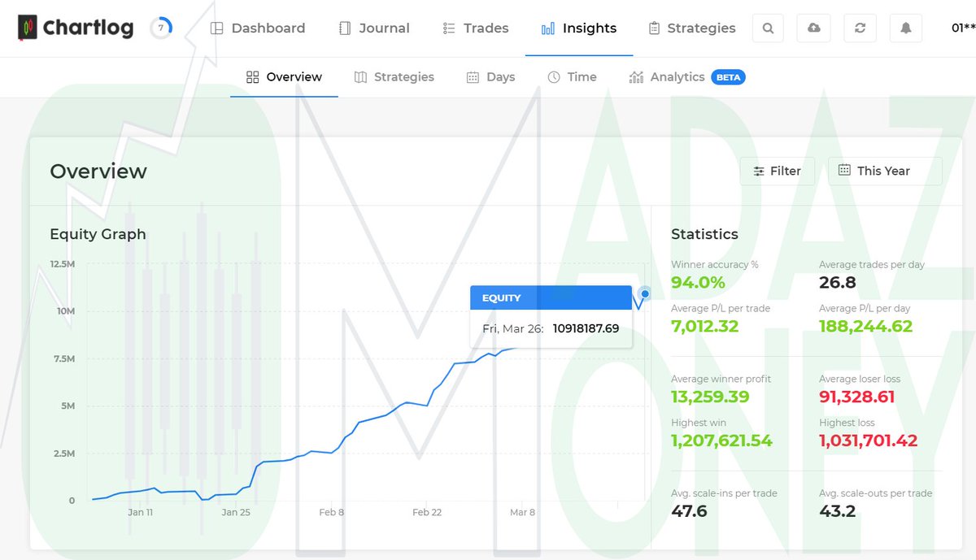
Task: Click the Equity Graph heading
Action: click(98, 235)
